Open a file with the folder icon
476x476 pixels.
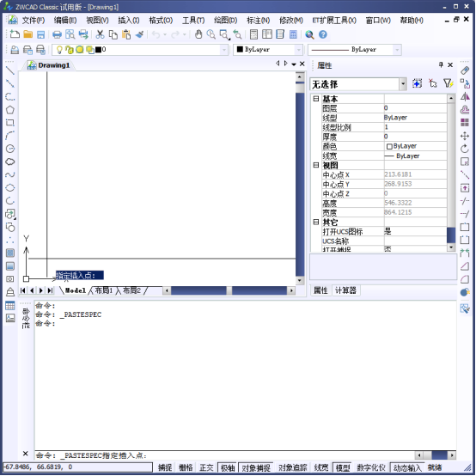coord(28,34)
